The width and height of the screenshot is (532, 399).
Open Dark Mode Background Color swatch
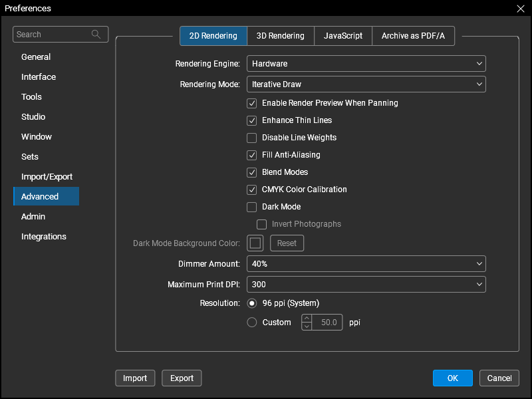tap(255, 243)
